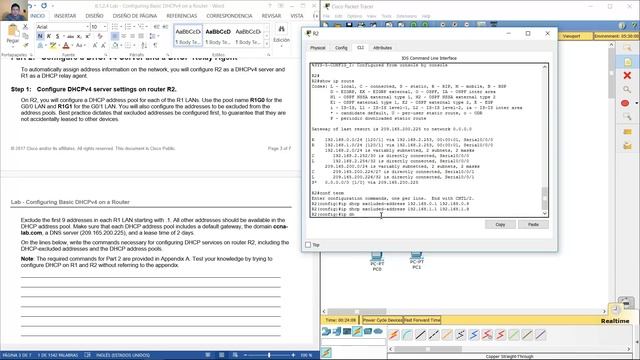Click the cut scissors icon in Word

(25, 27)
